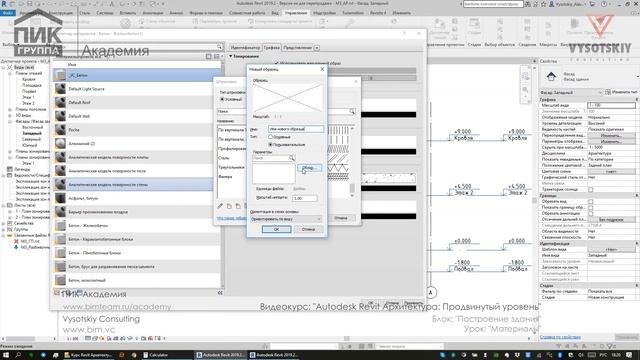The width and height of the screenshot is (640, 360).
Task: Toggle the Обрезать вид checkbox
Action: (x=591, y=202)
